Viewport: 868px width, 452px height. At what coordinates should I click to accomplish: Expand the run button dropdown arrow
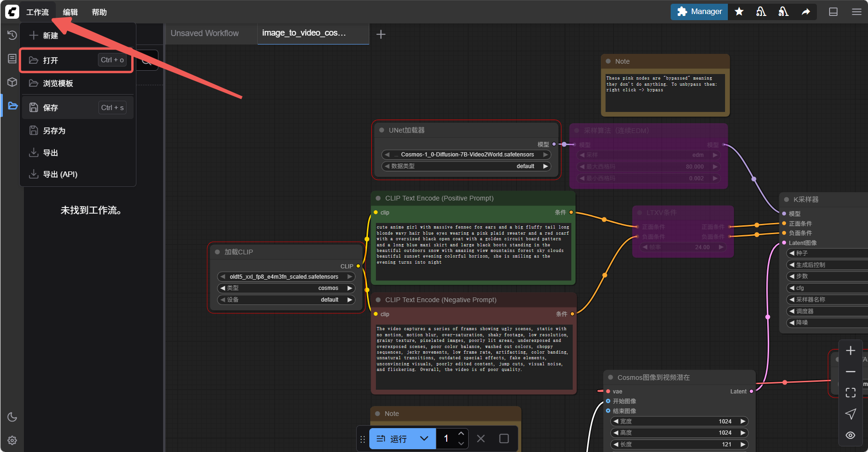coord(424,439)
